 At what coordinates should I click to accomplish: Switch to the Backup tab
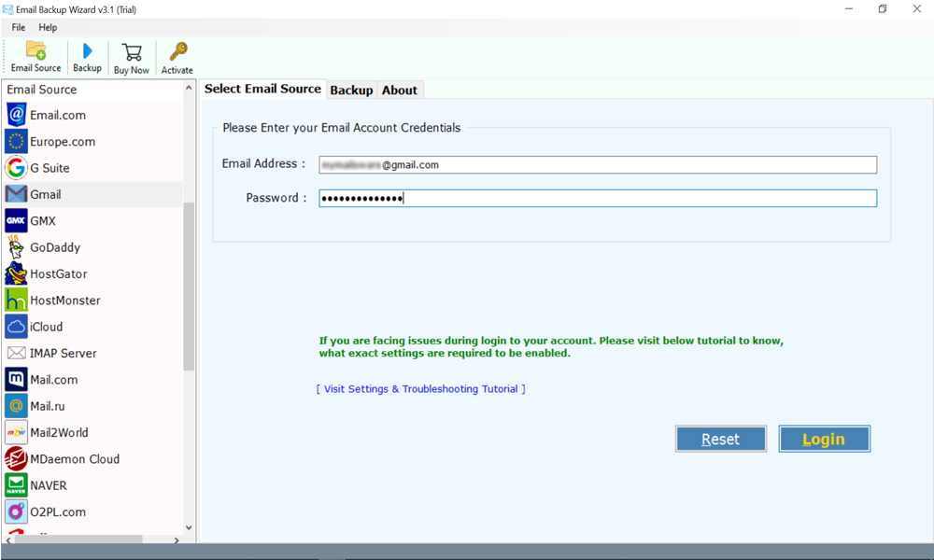tap(351, 90)
